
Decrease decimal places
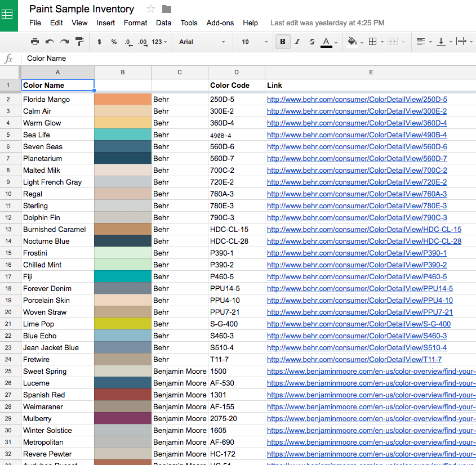click(128, 42)
